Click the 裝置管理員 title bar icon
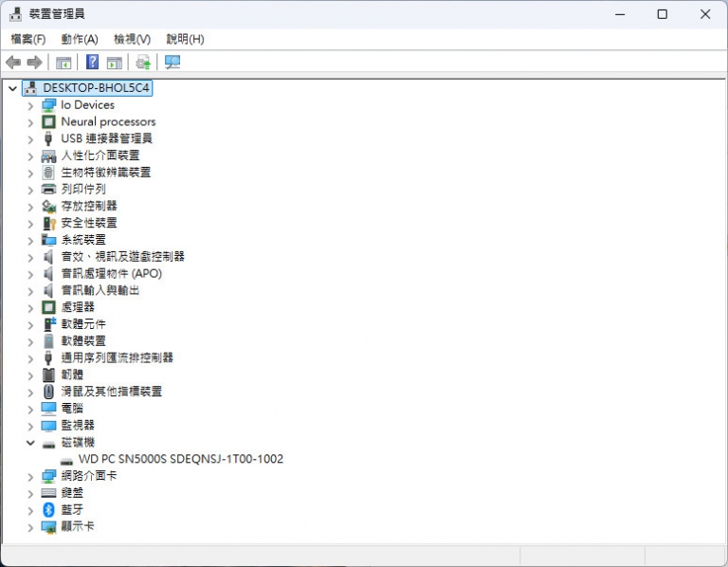Image resolution: width=728 pixels, height=567 pixels. (x=15, y=14)
